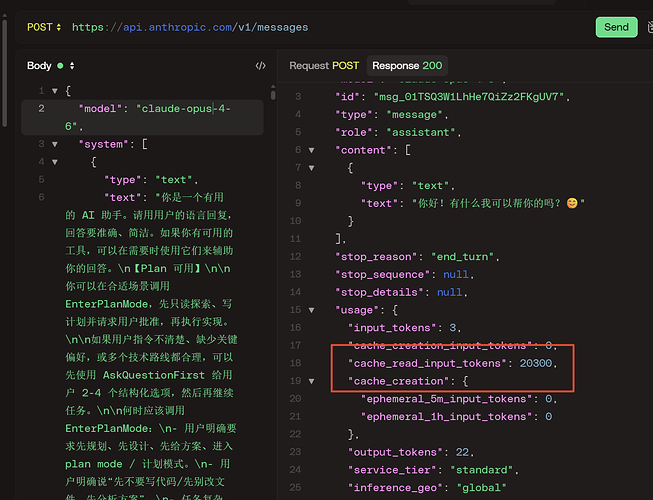The image size is (653, 500).
Task: Click the "input_tokens" value 3
Action: tap(453, 328)
